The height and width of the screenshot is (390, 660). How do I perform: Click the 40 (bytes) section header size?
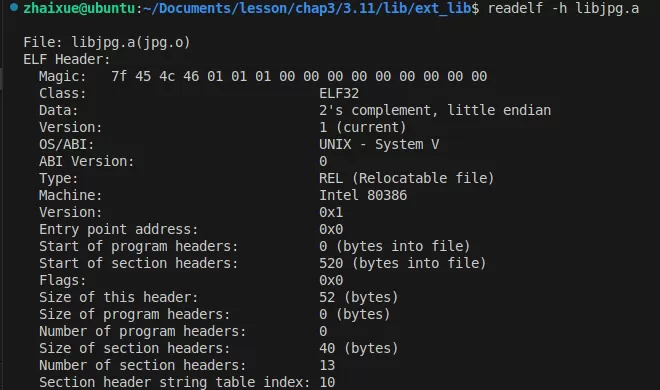pyautogui.click(x=358, y=348)
